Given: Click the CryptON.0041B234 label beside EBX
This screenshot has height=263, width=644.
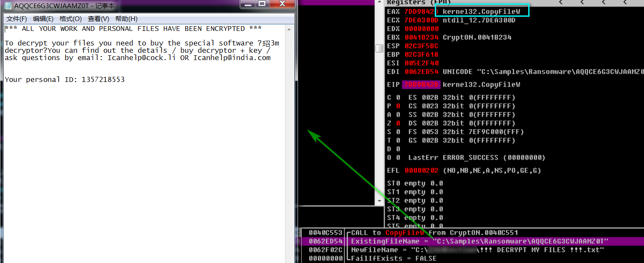Looking at the screenshot, I should click(x=477, y=37).
